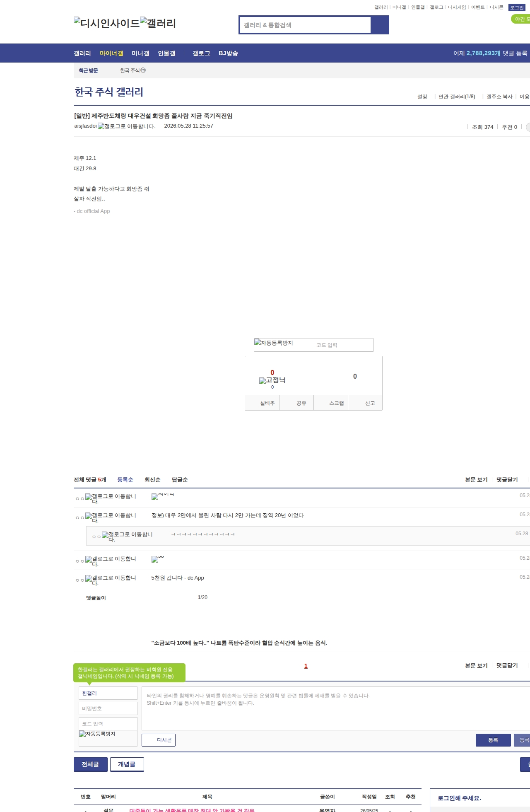
Task: Click the 스크랩 button
Action: tap(331, 403)
